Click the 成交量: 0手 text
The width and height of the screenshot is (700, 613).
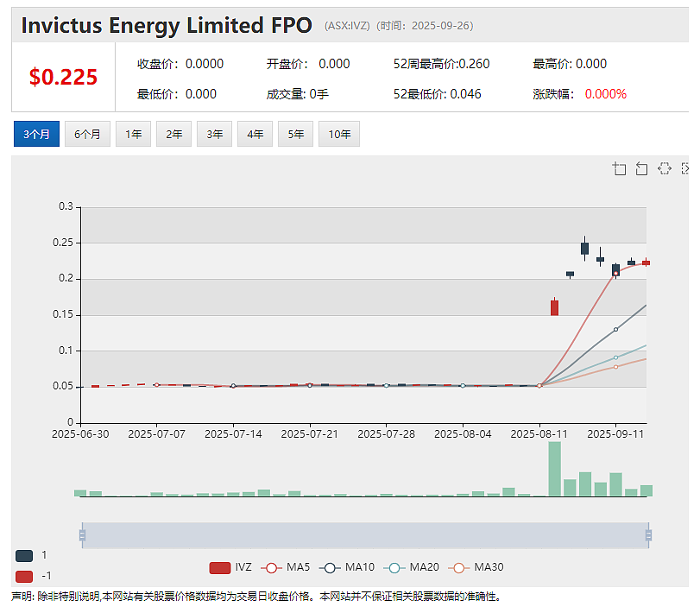click(297, 94)
